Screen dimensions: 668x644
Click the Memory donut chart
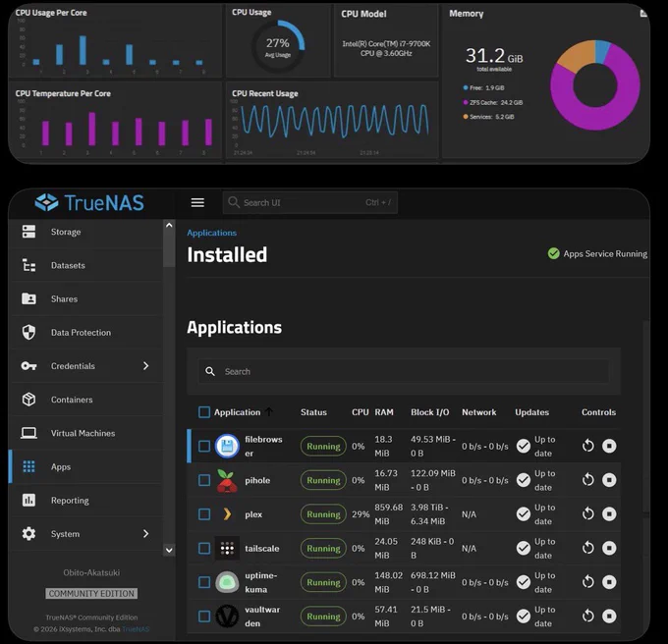coord(595,85)
